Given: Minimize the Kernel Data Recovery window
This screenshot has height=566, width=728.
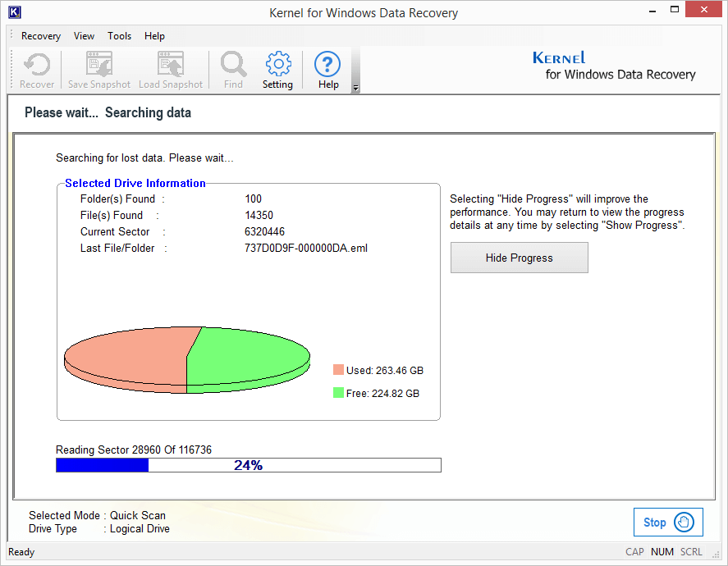Looking at the screenshot, I should click(x=652, y=10).
